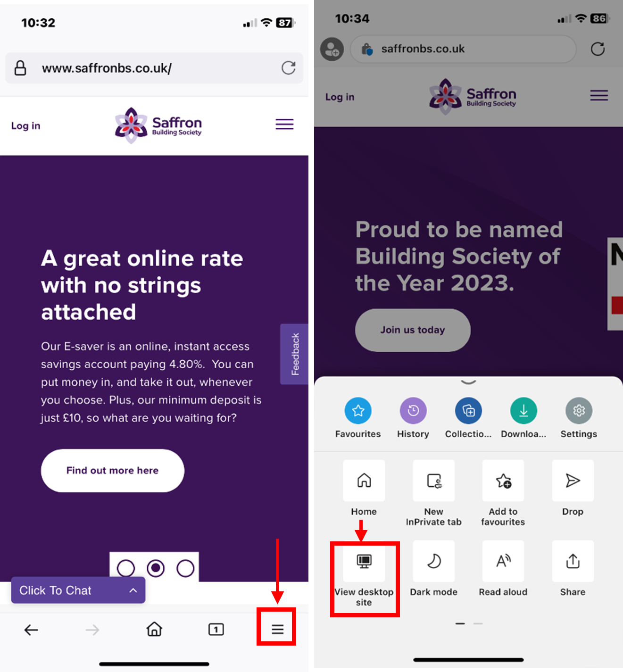
Task: Open the browser menu at bottom right
Action: [x=277, y=629]
